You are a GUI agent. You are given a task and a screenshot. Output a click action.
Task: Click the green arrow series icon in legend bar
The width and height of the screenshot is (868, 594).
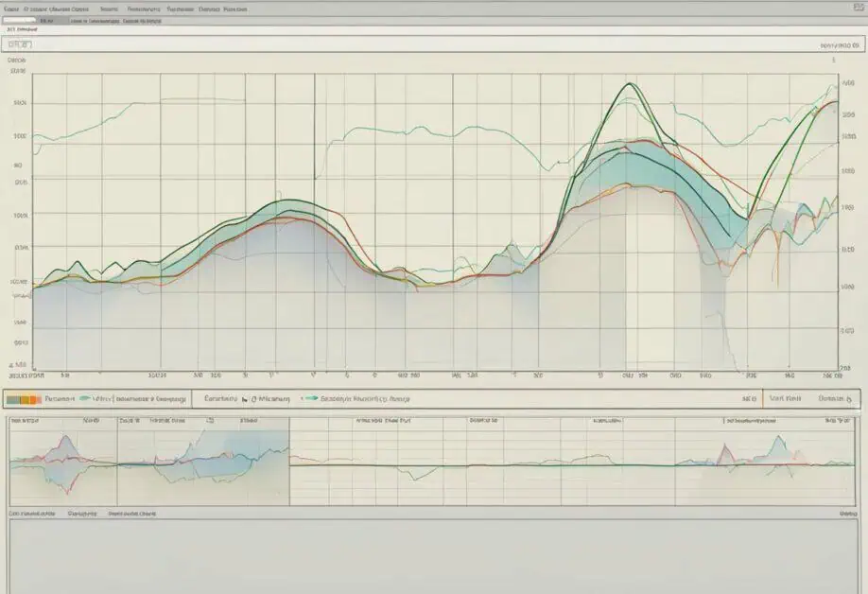310,398
